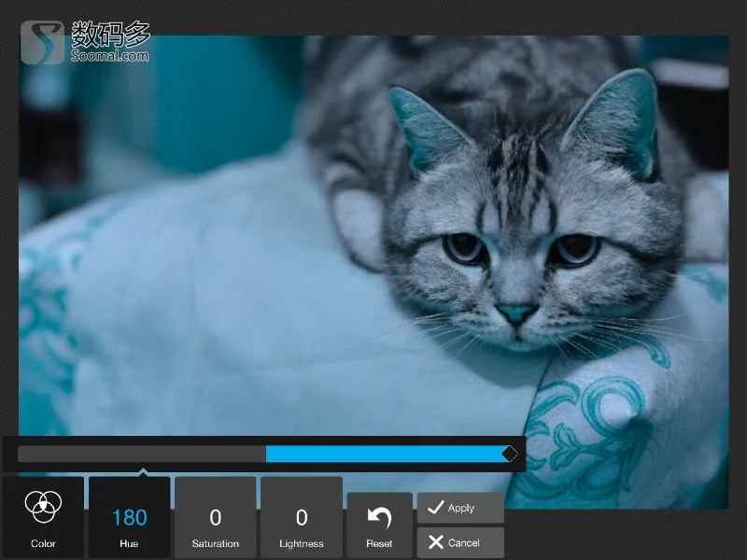Viewport: 747px width, 560px height.
Task: Select the Hue value tile
Action: [129, 517]
